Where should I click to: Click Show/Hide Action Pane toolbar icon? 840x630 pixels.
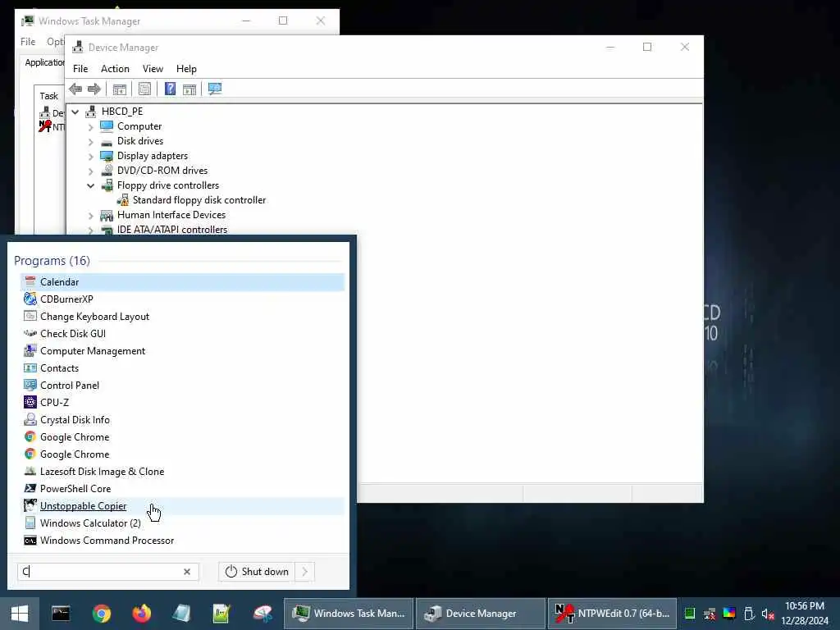(x=189, y=89)
